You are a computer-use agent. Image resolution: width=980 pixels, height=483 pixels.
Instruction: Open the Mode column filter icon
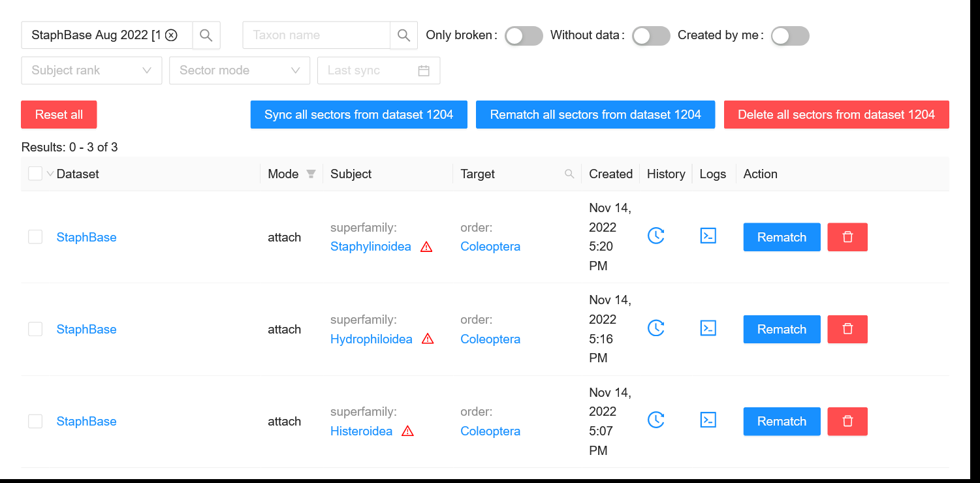point(311,174)
